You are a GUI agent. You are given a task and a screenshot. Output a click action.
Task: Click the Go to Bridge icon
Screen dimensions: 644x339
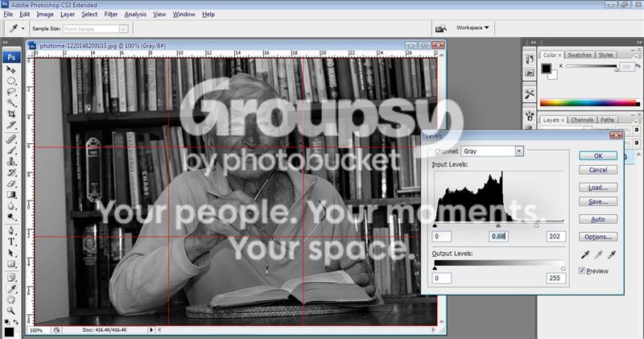440,28
